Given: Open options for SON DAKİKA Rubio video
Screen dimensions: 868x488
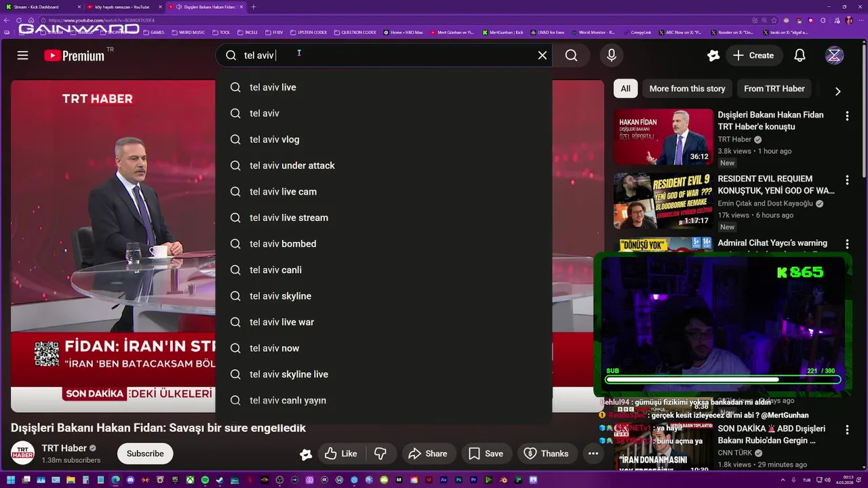Looking at the screenshot, I should [846, 430].
